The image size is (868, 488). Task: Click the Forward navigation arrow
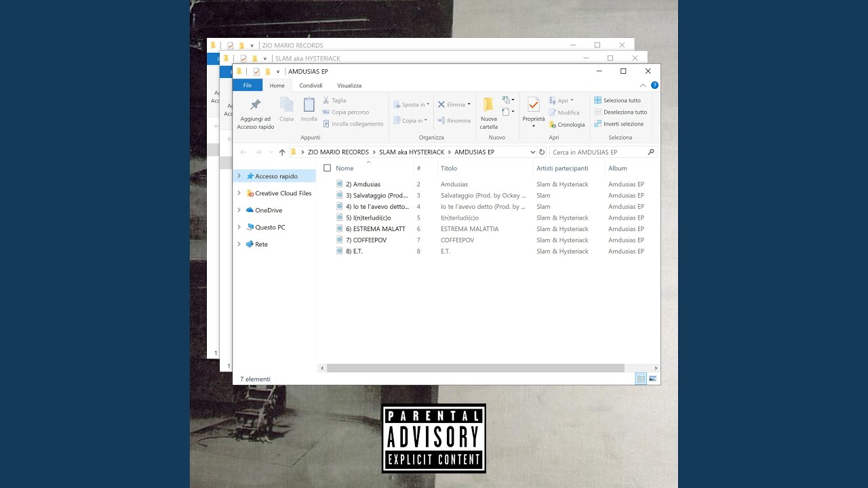(258, 152)
